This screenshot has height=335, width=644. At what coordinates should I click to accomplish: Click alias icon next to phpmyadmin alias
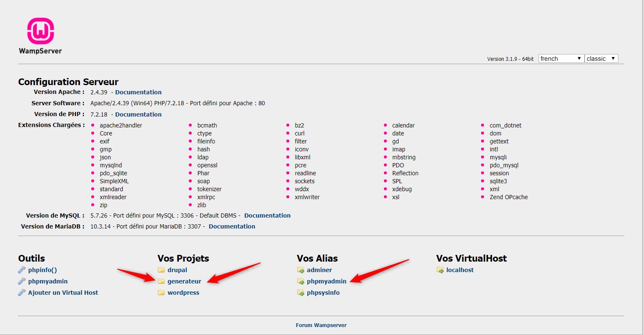pos(301,281)
